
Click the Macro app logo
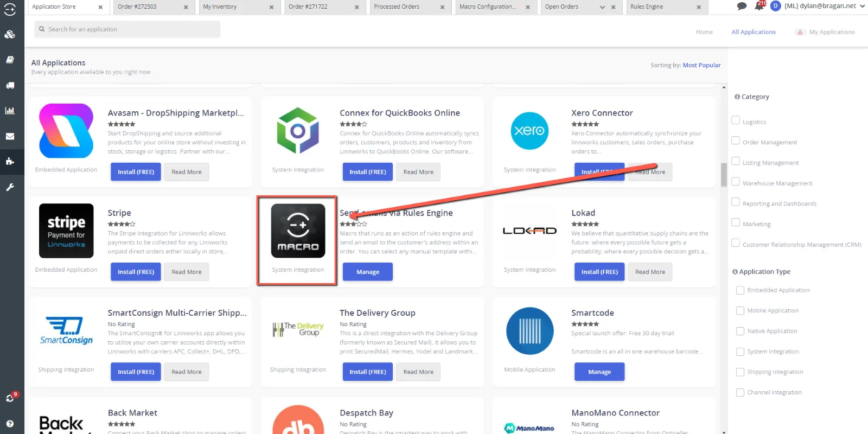pyautogui.click(x=298, y=231)
